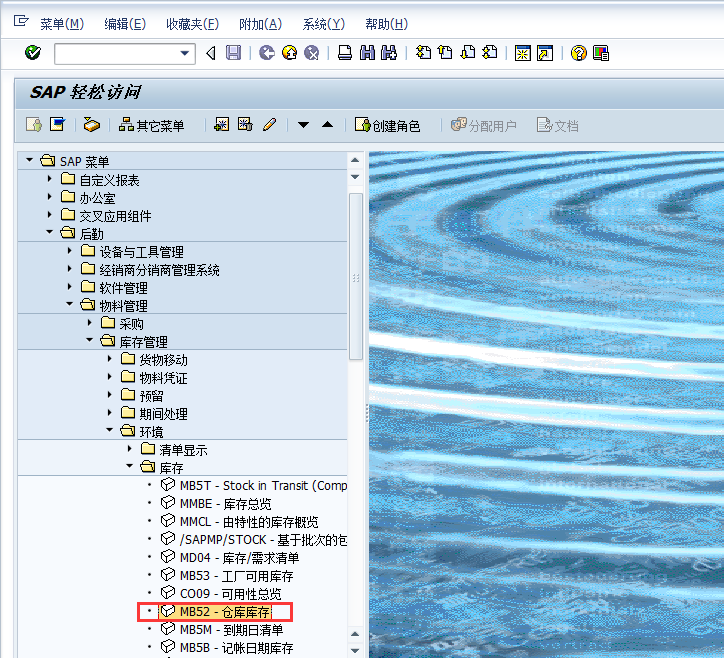The image size is (724, 658).
Task: Click the SAP Business Workplace icon
Action: pos(91,125)
